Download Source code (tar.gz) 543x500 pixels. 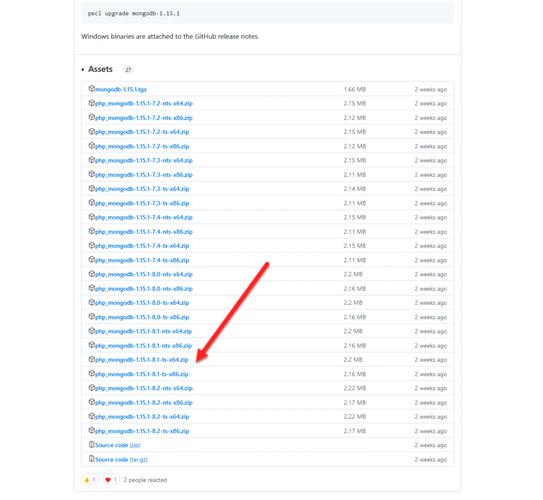pyautogui.click(x=121, y=459)
